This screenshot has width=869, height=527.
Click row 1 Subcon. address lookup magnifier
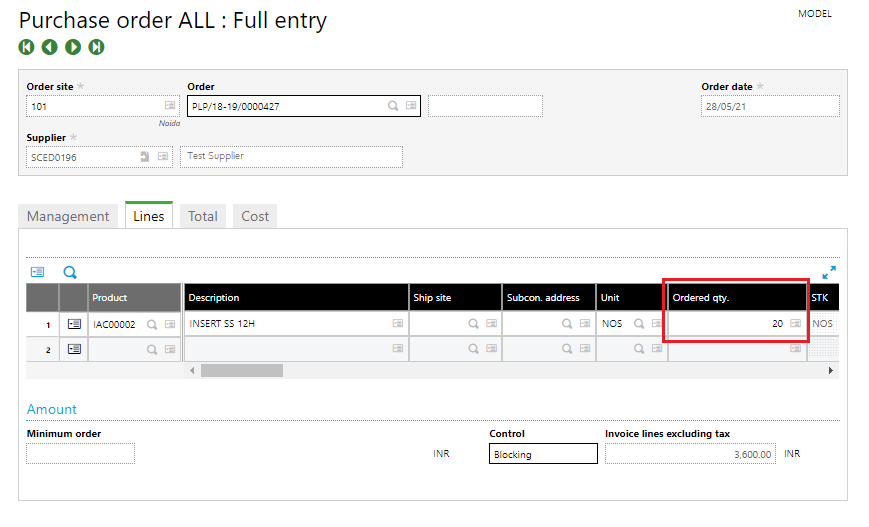point(567,323)
